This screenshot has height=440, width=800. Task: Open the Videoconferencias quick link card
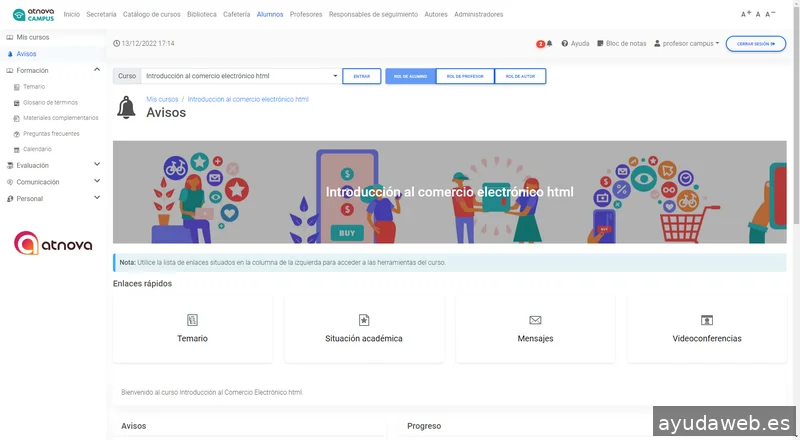707,329
